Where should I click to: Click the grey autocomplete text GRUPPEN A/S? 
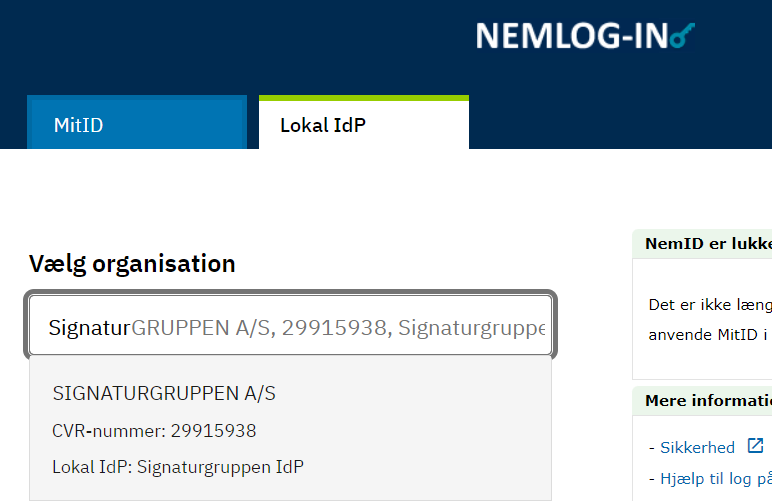pyautogui.click(x=198, y=327)
